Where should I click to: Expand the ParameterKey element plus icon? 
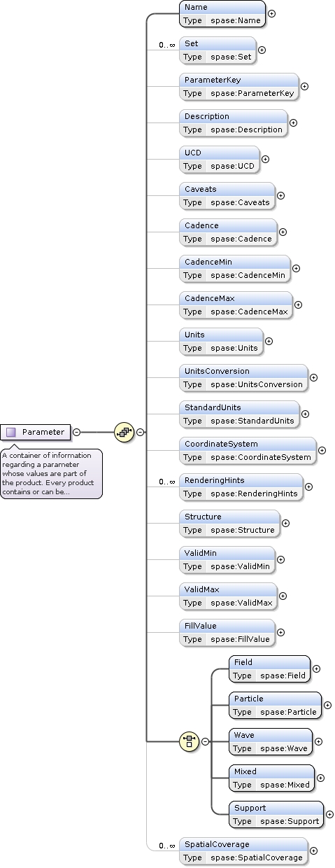(x=304, y=86)
